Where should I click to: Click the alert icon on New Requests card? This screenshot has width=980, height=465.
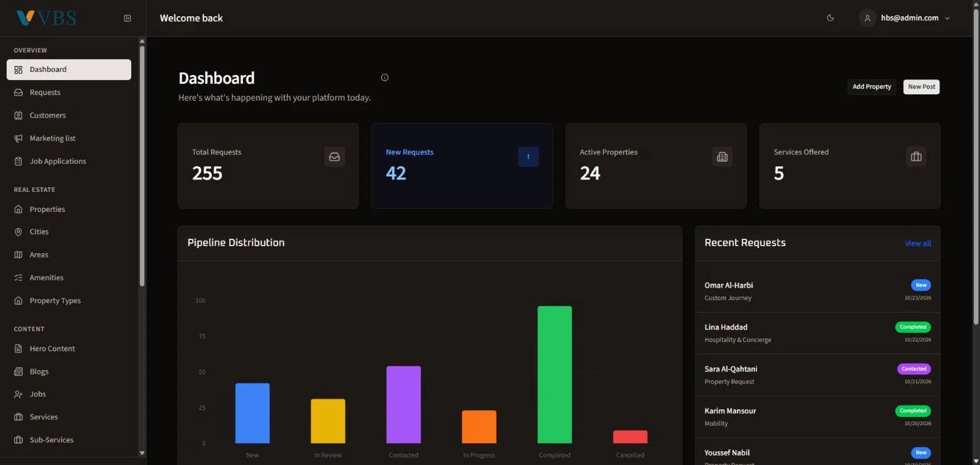[x=528, y=157]
